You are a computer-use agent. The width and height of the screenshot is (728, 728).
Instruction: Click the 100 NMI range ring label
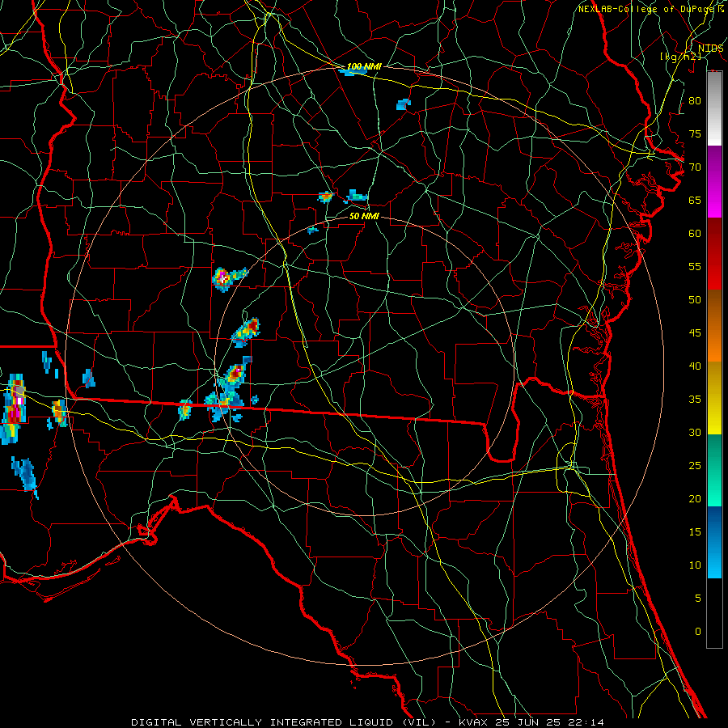[x=364, y=67]
